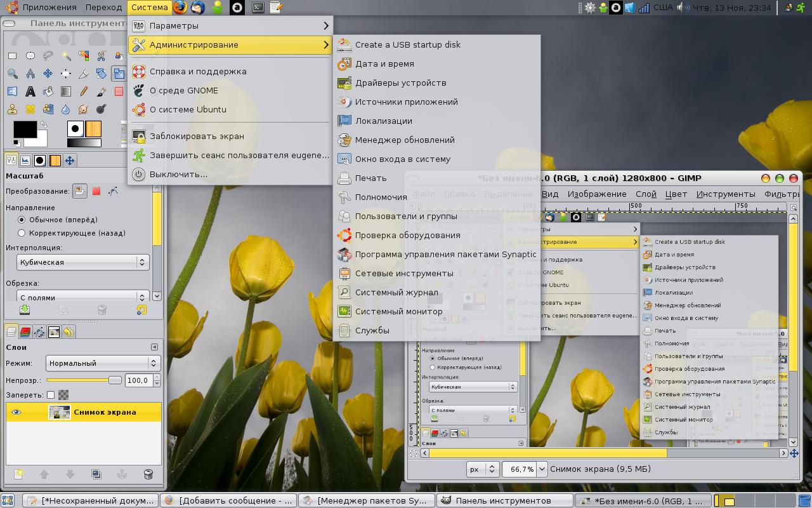Image resolution: width=812 pixels, height=508 pixels.
Task: Click 'Выключить...' in the System menu
Action: 231,174
